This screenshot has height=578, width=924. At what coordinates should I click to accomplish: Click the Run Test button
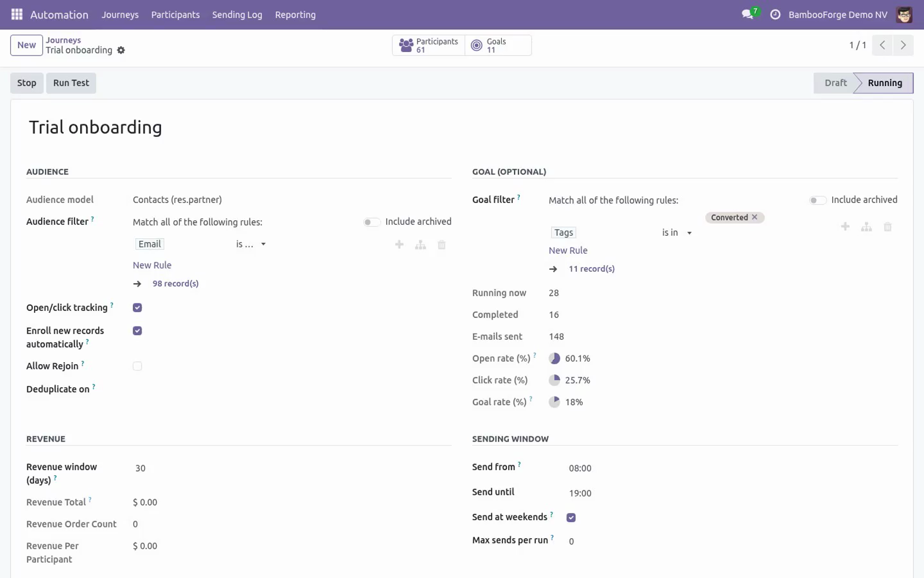pyautogui.click(x=71, y=83)
